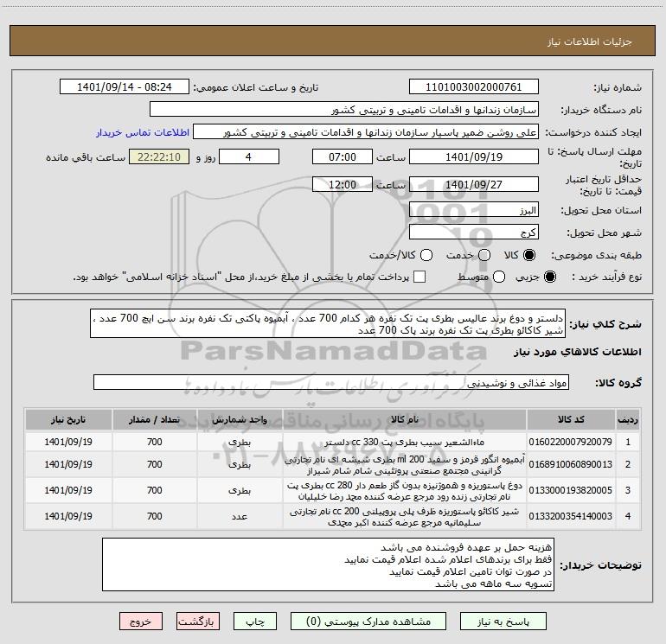Click the need date 1401/09/19 in row 3
Viewport: 666px width, 644px height.
pos(68,490)
